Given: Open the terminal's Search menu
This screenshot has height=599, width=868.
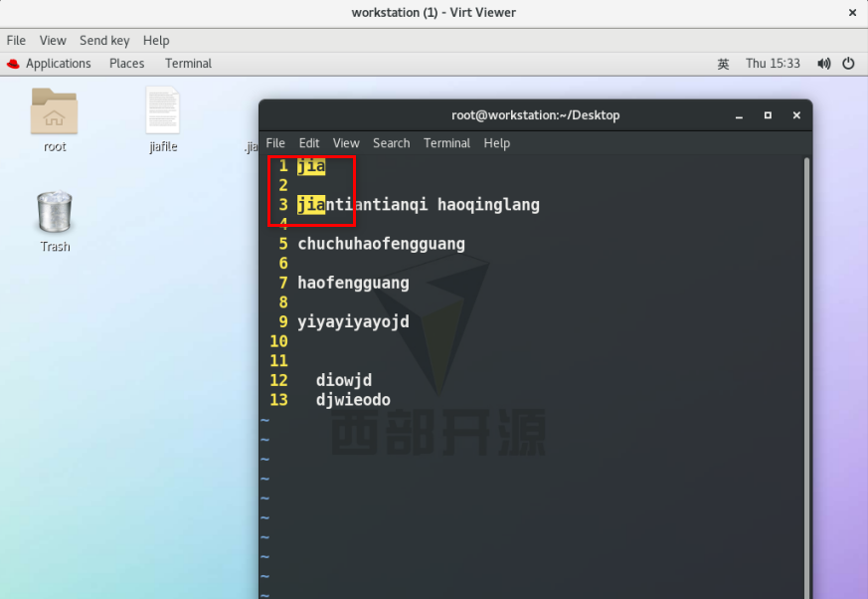Looking at the screenshot, I should point(392,143).
